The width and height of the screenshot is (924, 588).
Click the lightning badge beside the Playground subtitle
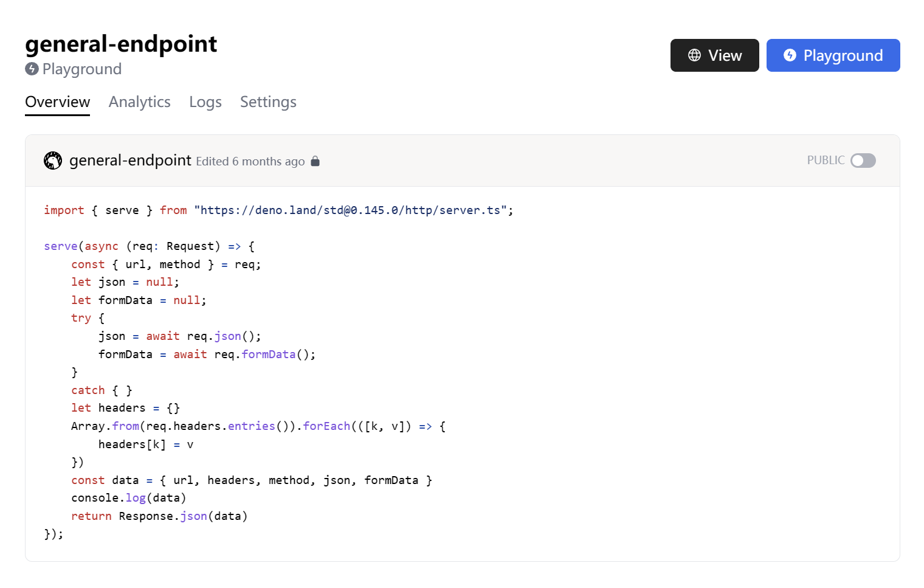32,69
